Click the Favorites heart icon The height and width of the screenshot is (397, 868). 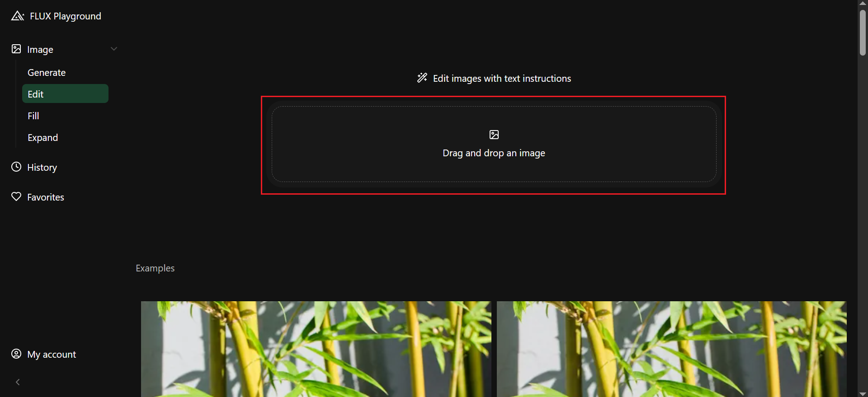tap(16, 196)
